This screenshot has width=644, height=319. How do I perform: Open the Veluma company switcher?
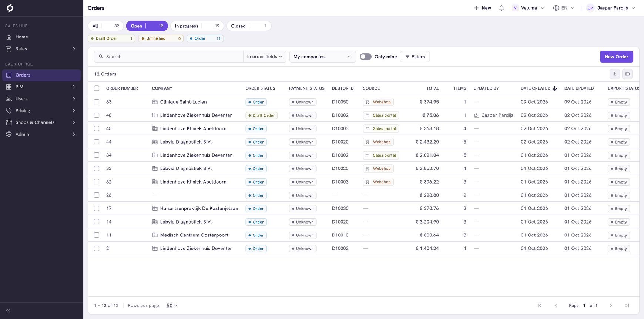[528, 8]
